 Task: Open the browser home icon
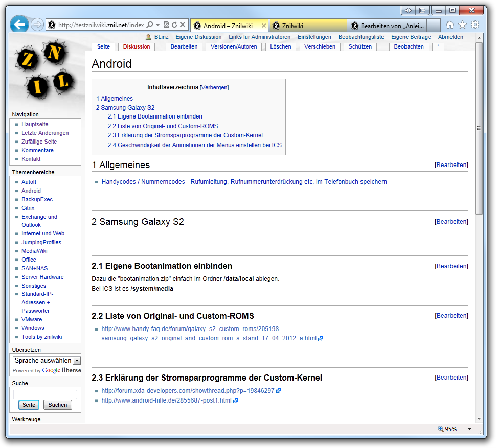450,25
